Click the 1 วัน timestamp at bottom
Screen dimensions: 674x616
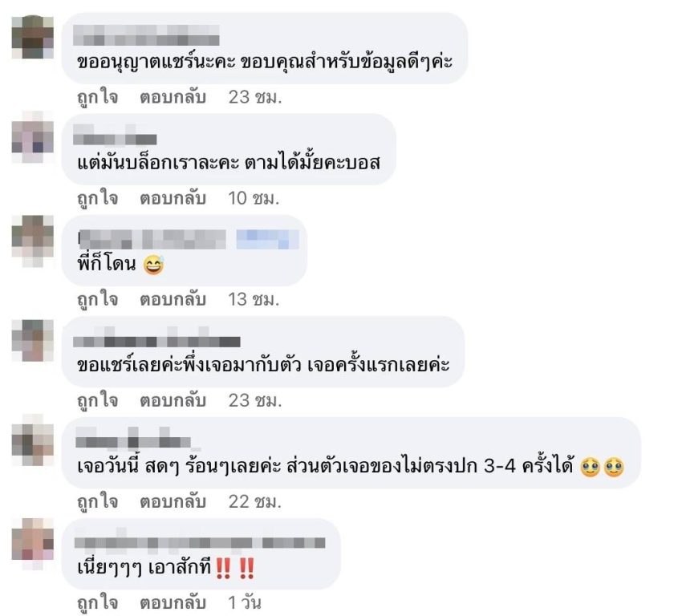[x=245, y=602]
